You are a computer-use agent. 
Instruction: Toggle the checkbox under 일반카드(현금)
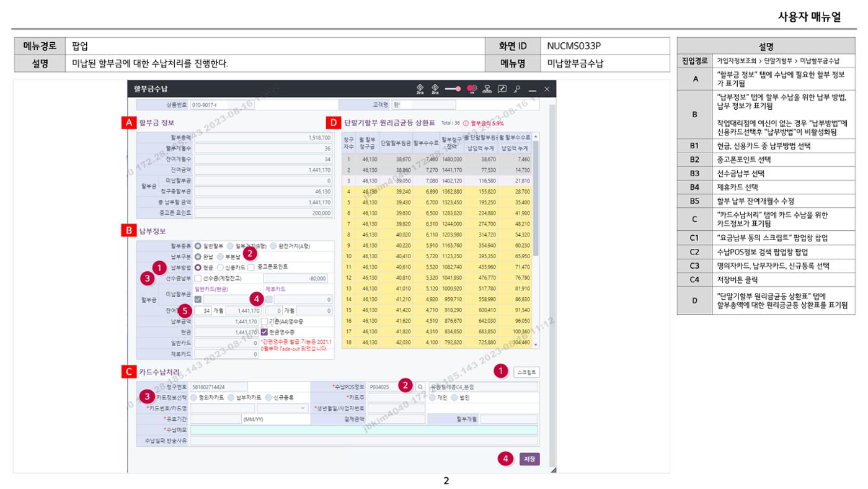tap(198, 299)
